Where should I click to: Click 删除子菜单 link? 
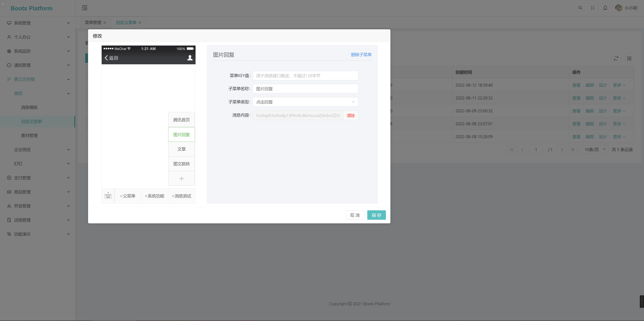coord(361,55)
